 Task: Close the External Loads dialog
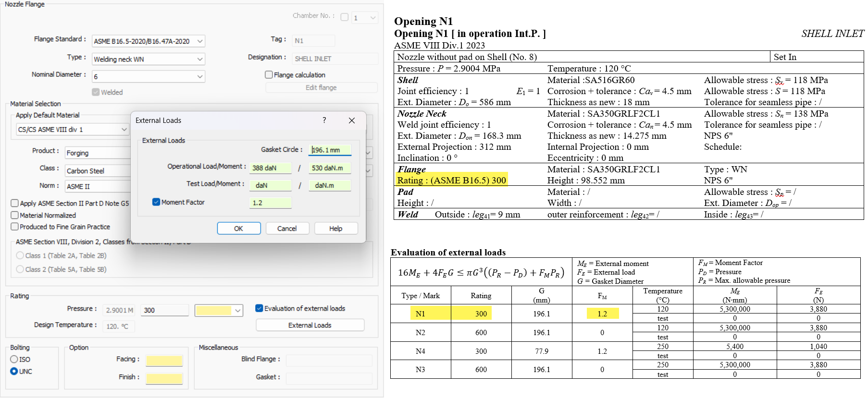point(352,121)
